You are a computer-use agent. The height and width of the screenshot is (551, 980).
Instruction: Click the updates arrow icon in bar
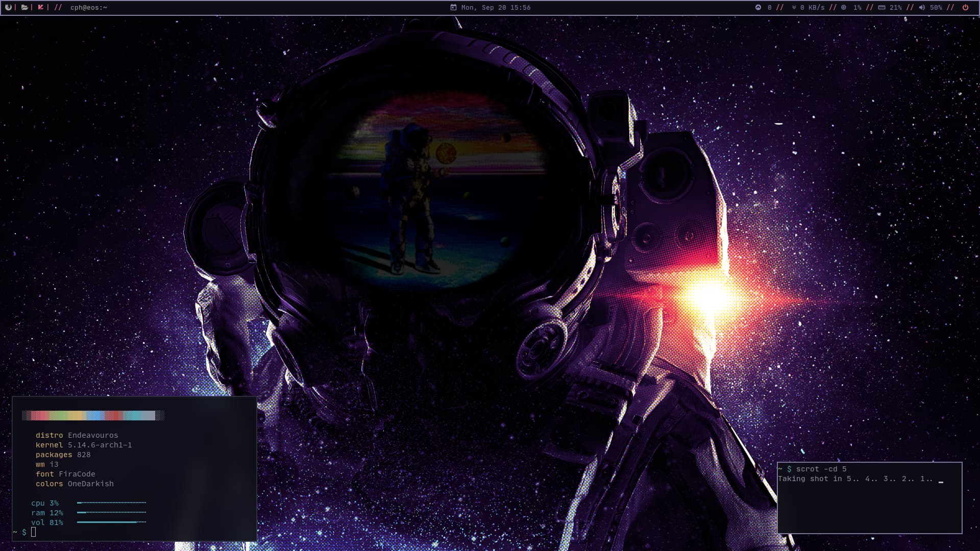[x=758, y=7]
